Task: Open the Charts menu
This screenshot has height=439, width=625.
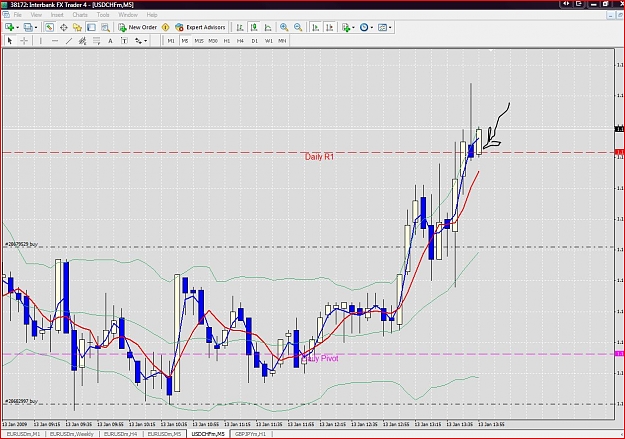Action: 80,15
